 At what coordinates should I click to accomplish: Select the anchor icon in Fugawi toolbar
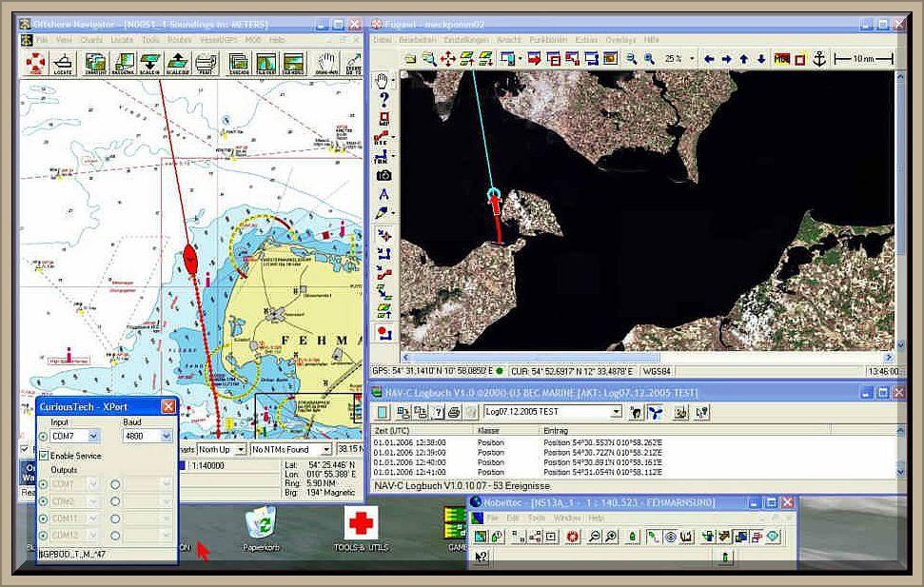point(818,59)
